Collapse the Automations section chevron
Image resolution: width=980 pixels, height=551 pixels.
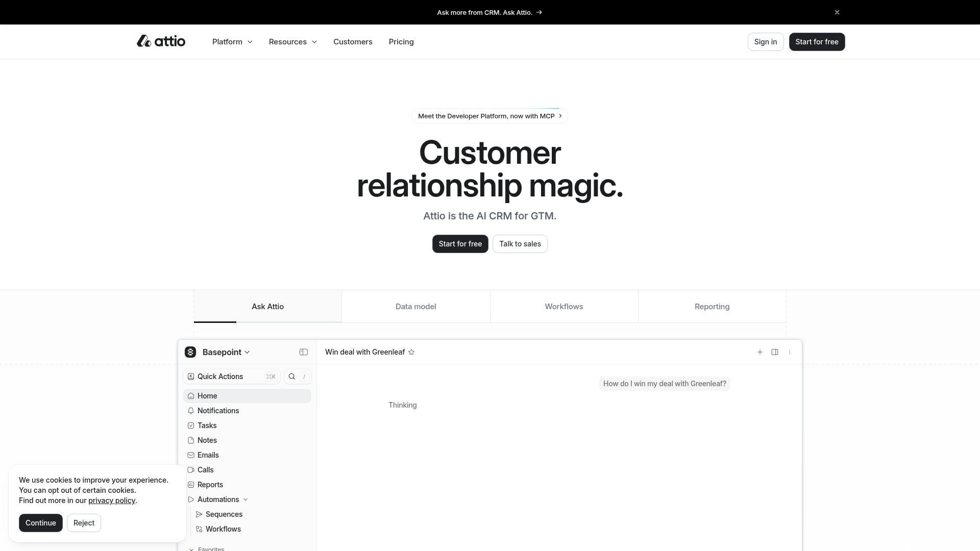click(x=246, y=499)
